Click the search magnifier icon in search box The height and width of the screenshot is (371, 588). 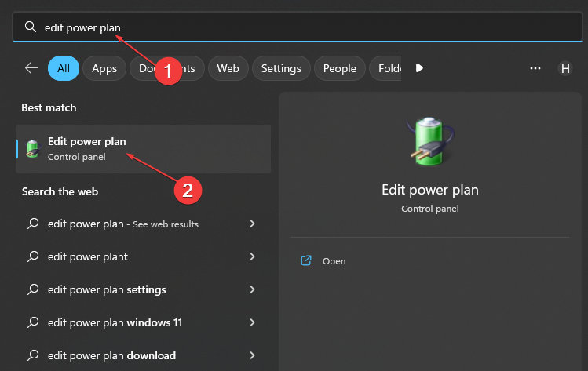(31, 27)
